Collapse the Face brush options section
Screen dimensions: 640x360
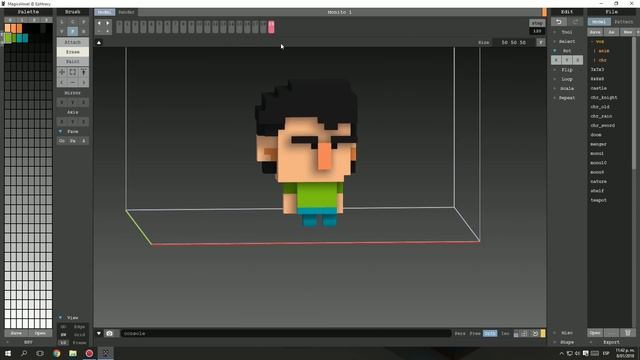coord(60,131)
